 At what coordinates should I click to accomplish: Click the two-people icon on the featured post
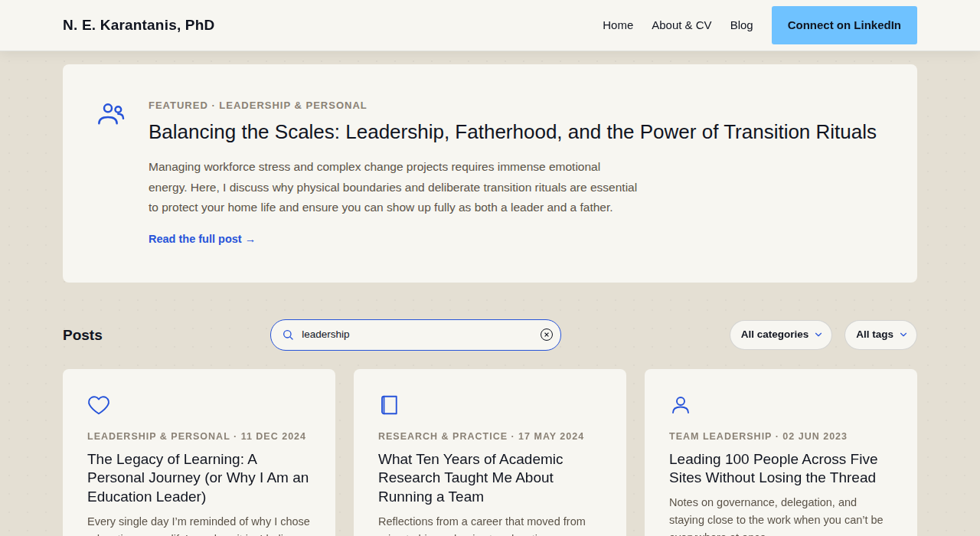(111, 114)
